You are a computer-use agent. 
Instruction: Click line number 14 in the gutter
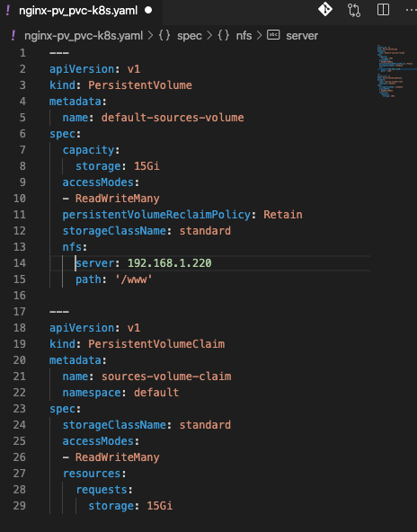click(x=20, y=263)
